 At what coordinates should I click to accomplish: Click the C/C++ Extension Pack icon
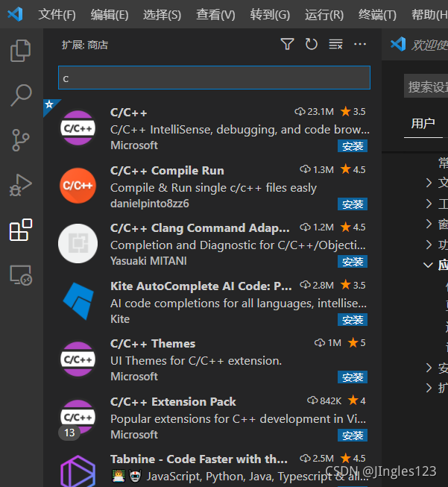tap(78, 417)
